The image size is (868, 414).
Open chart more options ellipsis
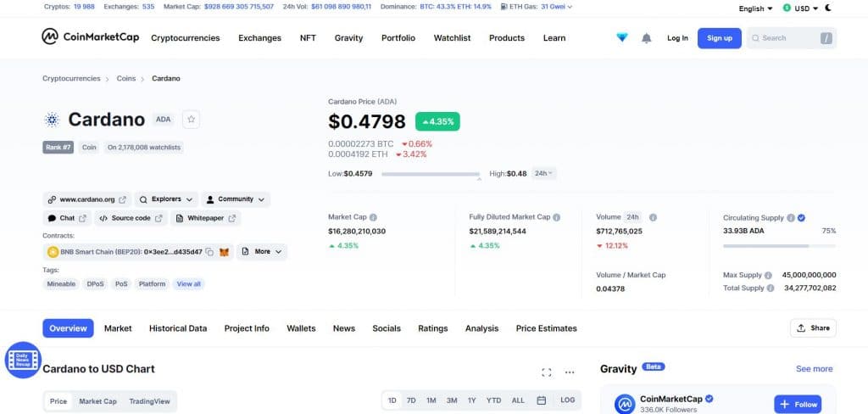570,372
